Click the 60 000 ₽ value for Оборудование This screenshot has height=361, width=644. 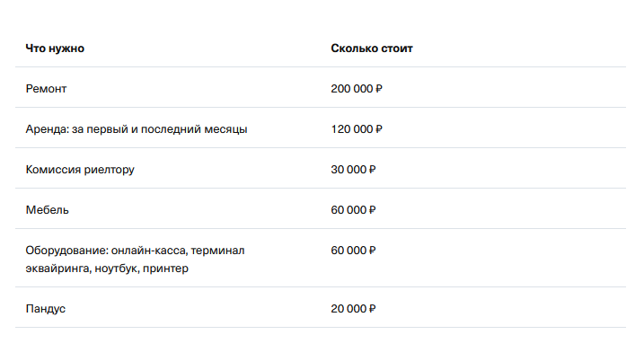tap(353, 251)
